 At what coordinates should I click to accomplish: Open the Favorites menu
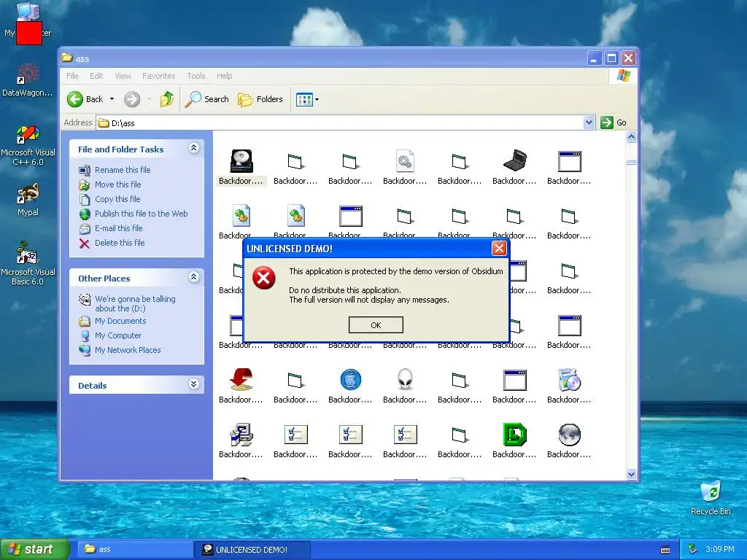(158, 76)
